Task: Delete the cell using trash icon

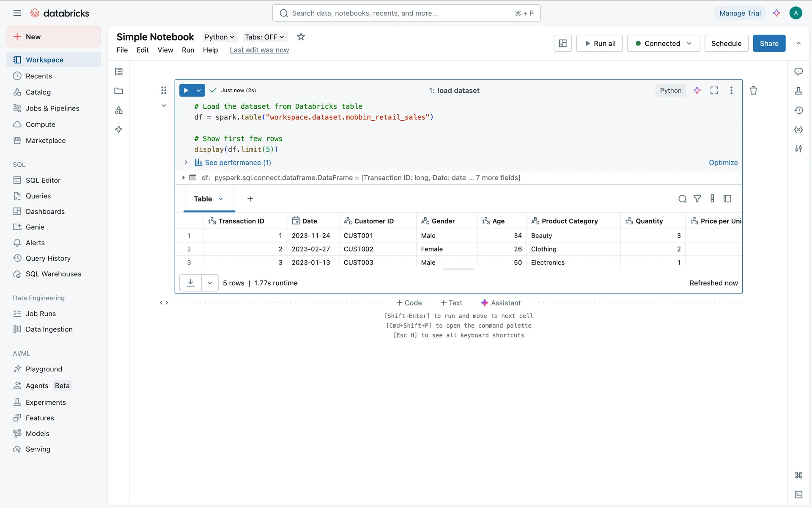Action: point(753,90)
